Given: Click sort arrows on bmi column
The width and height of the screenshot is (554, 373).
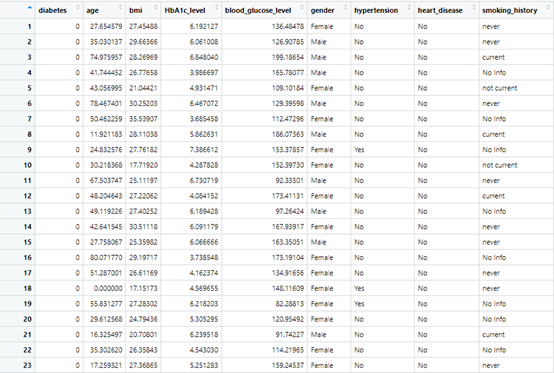Looking at the screenshot, I should coord(155,8).
